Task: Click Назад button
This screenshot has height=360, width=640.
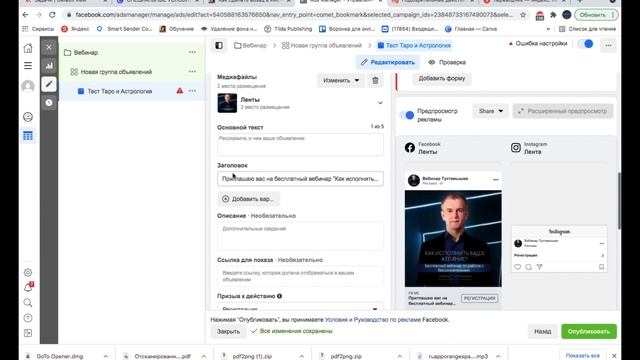Action: (542, 331)
